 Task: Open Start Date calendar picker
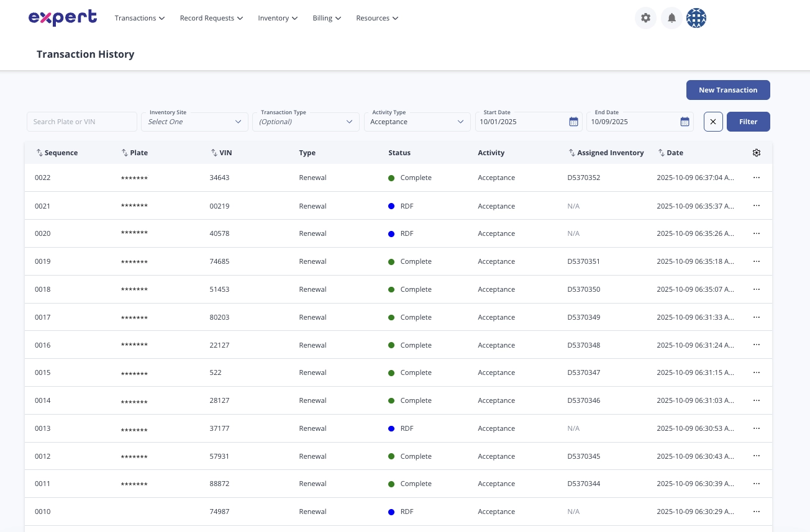coord(573,122)
